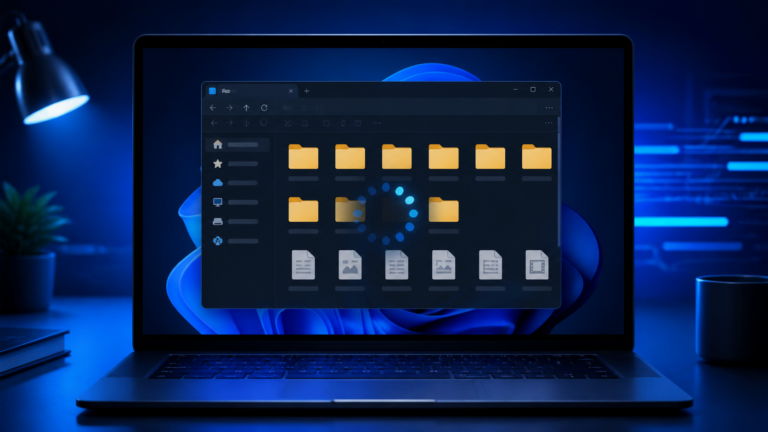Select the video file with filmstrip icon
Image resolution: width=768 pixels, height=432 pixels.
click(537, 265)
